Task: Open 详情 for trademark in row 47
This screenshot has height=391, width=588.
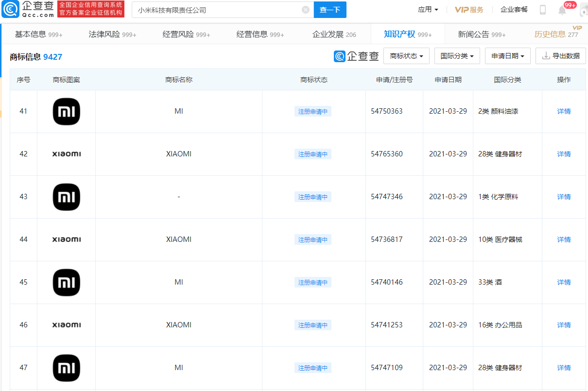Action: 563,368
